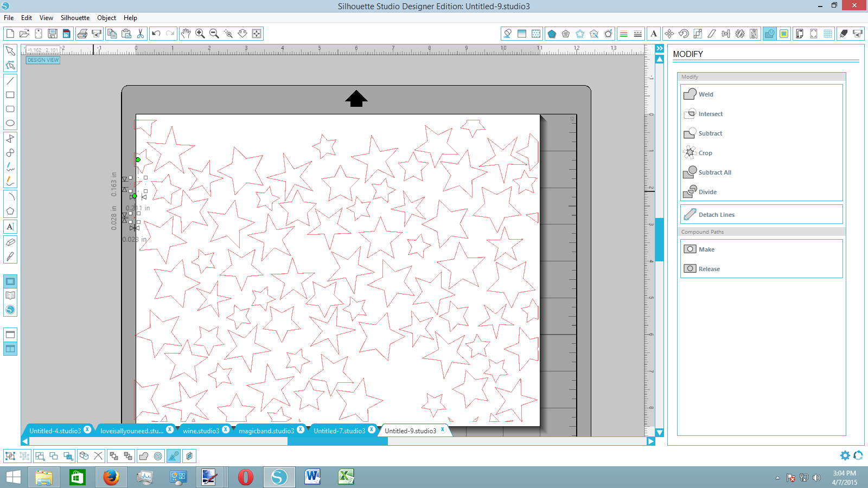
Task: Click the Paste icon in the toolbar
Action: pyautogui.click(x=126, y=34)
